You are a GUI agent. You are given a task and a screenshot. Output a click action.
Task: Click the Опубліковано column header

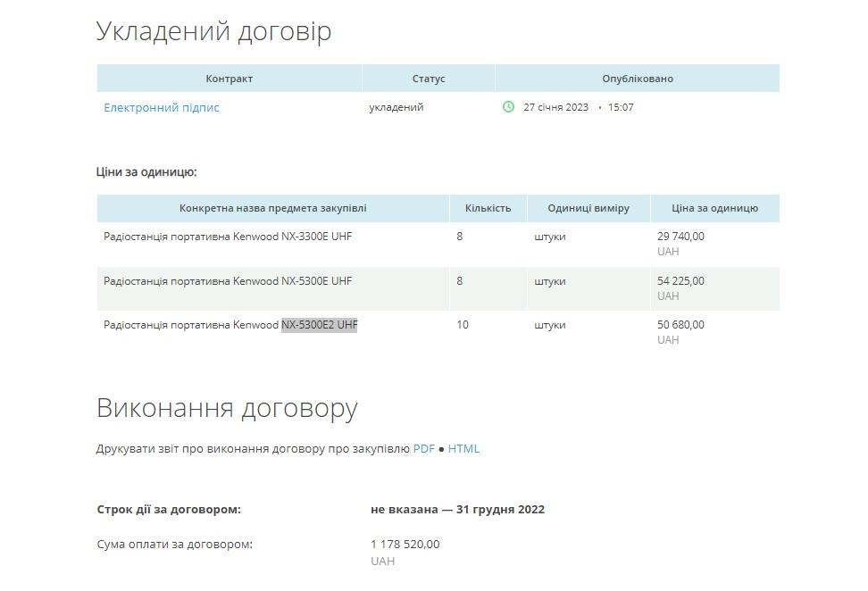tap(638, 78)
